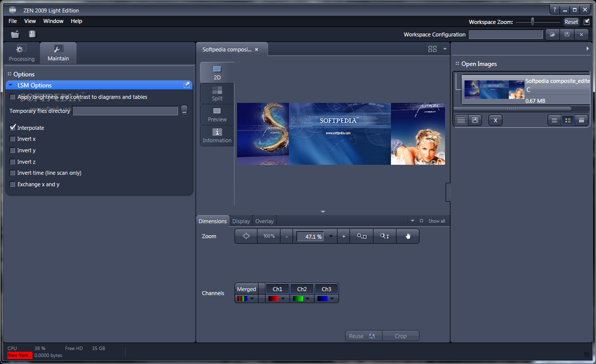Viewport: 596px width, 364px height.
Task: Enable Invert time (line scan only) checkbox
Action: [12, 173]
